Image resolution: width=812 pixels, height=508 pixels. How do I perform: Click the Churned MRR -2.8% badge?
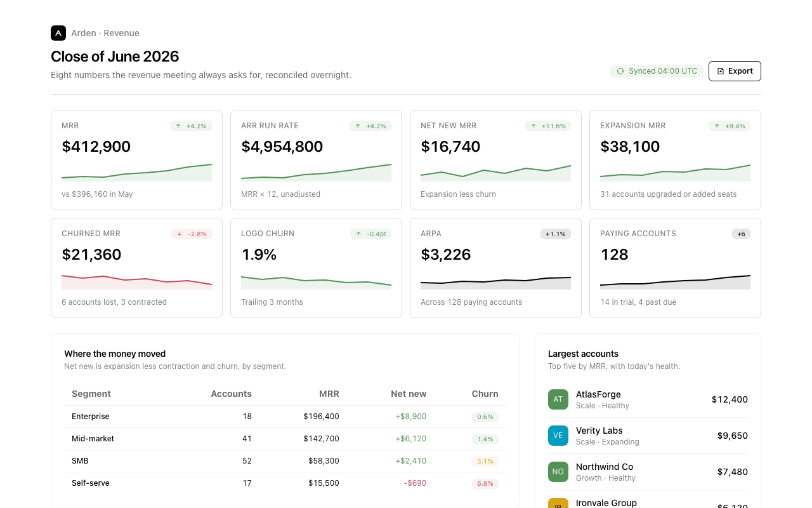192,234
